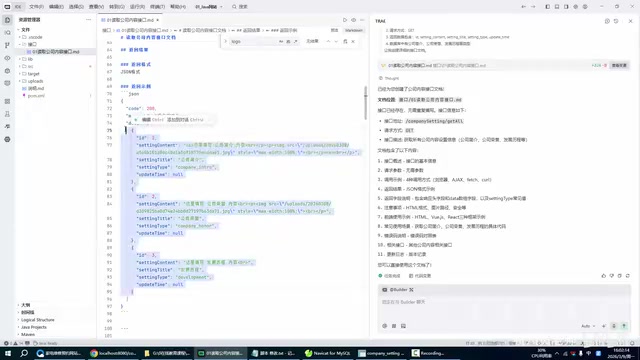Expand the Java Projects section
This screenshot has width=640, height=360.
[33, 327]
